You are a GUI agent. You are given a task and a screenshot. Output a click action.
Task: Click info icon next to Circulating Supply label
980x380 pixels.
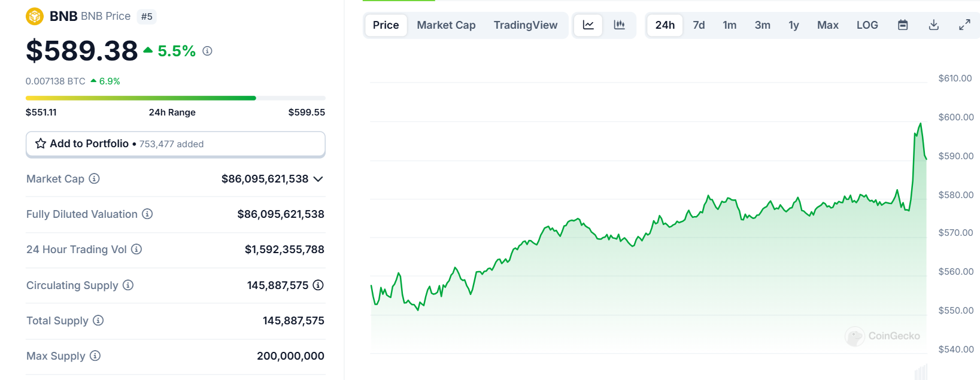128,285
